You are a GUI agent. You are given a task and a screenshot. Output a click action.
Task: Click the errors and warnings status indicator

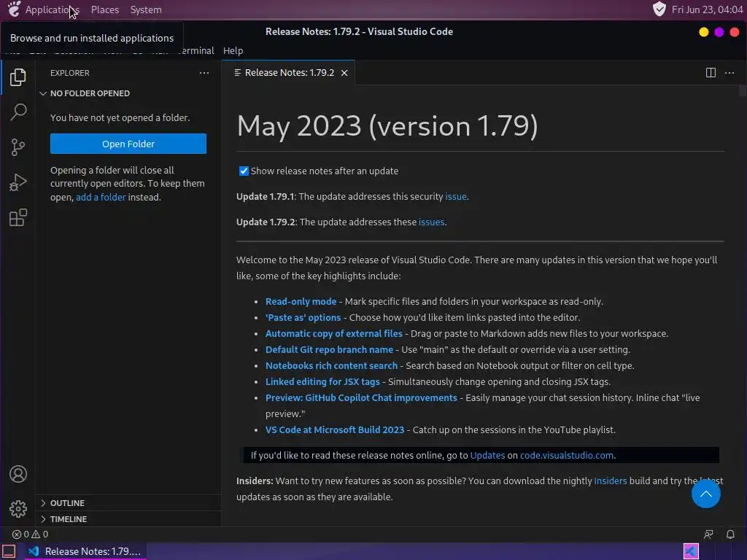click(x=30, y=534)
